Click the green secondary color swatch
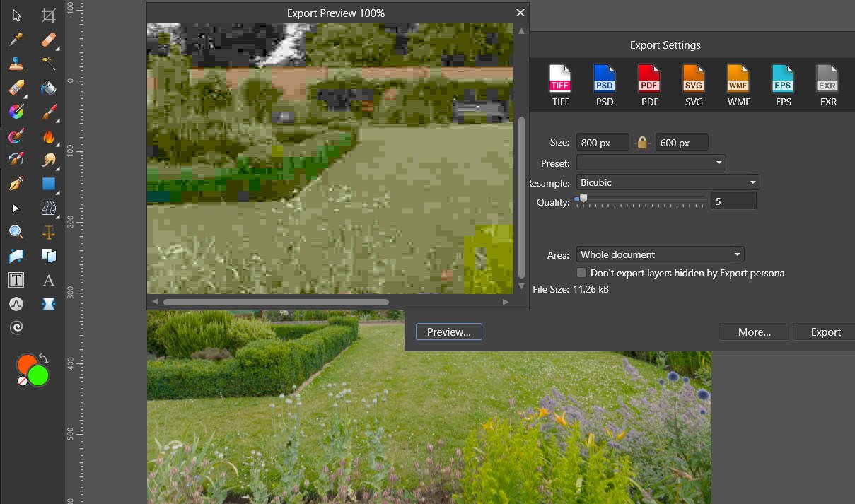 tap(38, 375)
